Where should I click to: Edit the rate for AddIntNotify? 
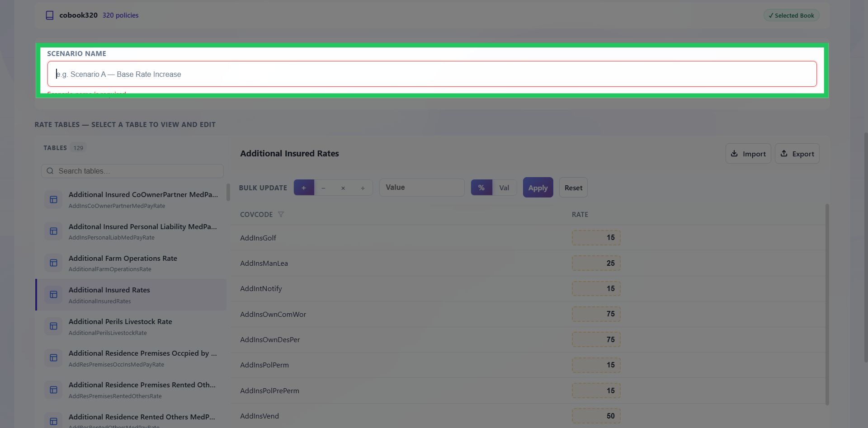[x=596, y=288]
